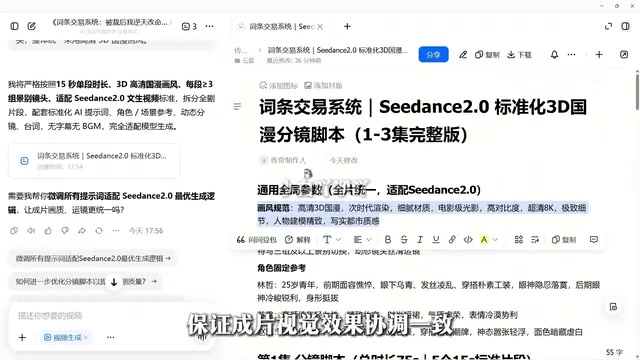
Task: Toggle bold formatting
Action: (387, 240)
